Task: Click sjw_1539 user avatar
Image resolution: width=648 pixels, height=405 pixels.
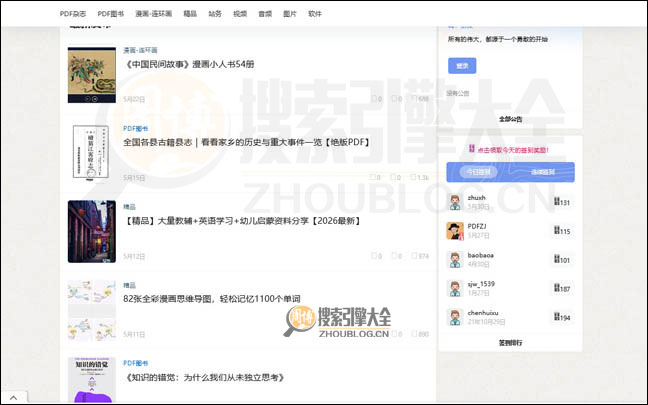Action: (455, 288)
